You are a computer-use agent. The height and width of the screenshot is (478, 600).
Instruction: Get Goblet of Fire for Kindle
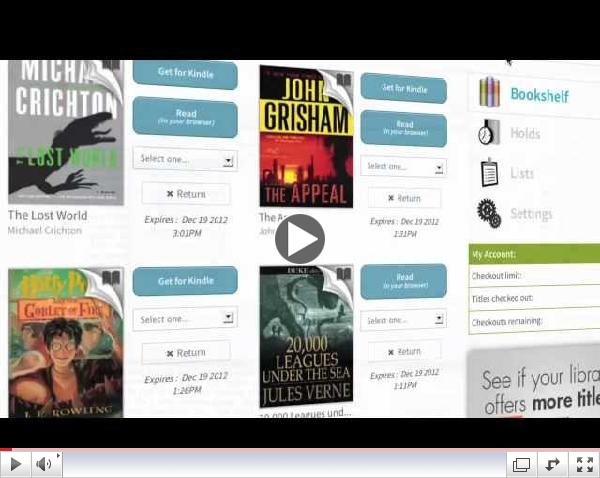[185, 281]
